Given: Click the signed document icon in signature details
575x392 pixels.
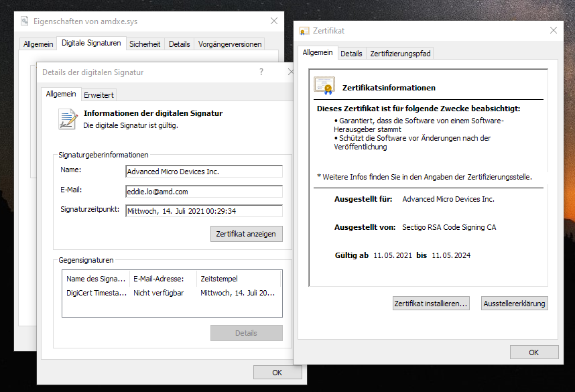Looking at the screenshot, I should 68,119.
